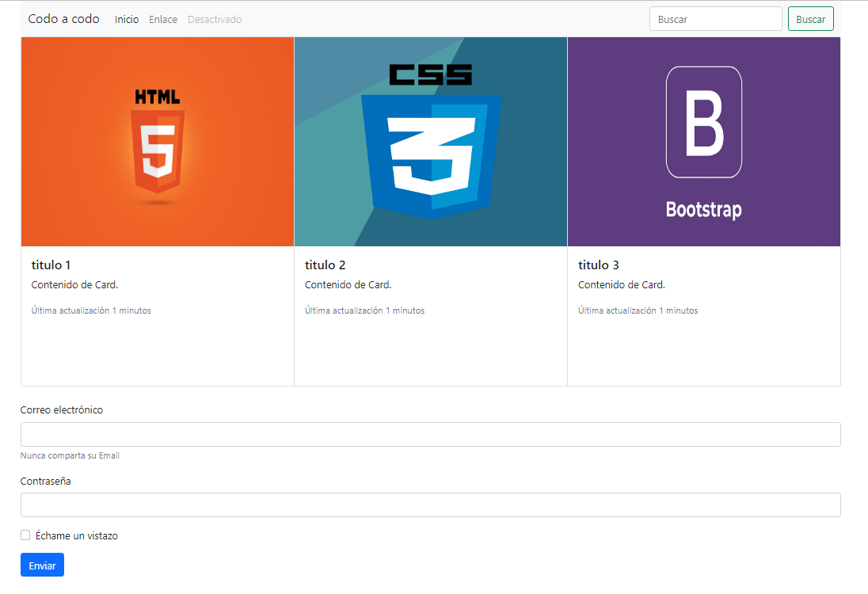Focus the Buscar search field
Viewport: 868px width, 594px height.
[x=716, y=19]
